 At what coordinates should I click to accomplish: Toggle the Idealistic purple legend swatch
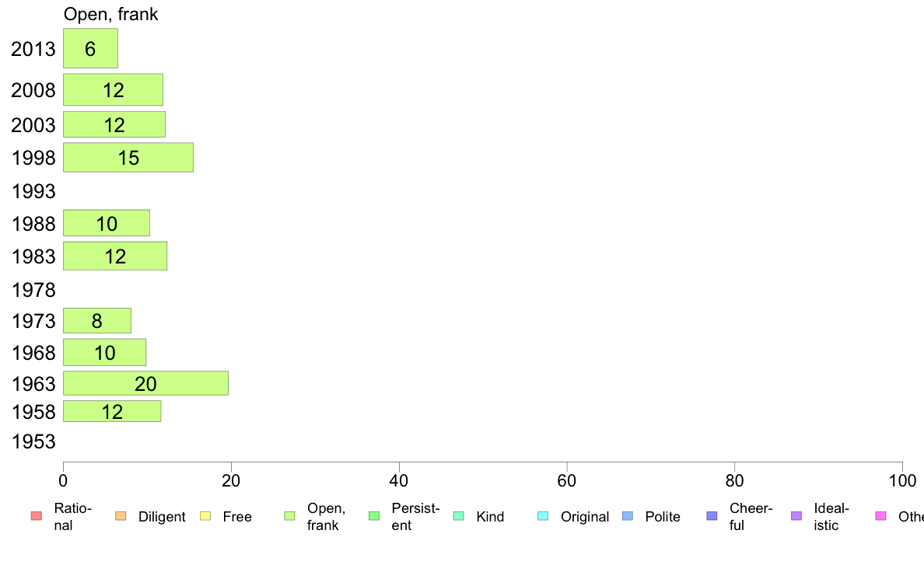pos(796,516)
